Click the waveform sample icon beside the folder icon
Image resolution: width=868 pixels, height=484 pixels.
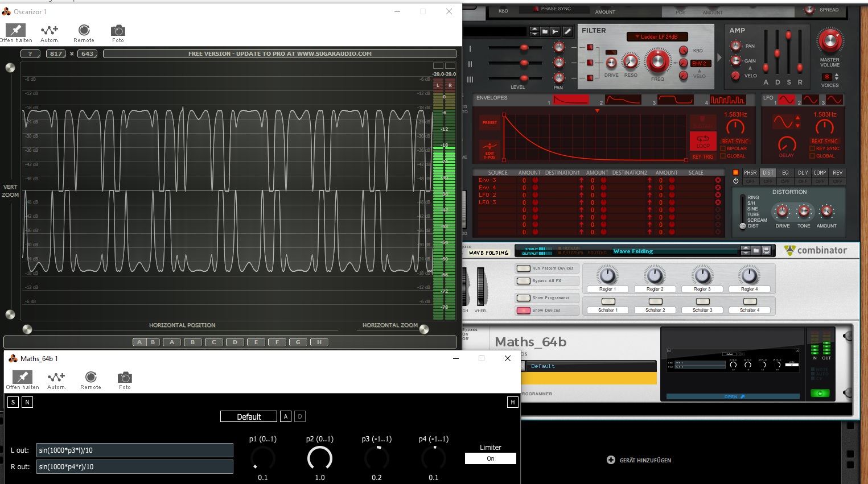[x=555, y=31]
